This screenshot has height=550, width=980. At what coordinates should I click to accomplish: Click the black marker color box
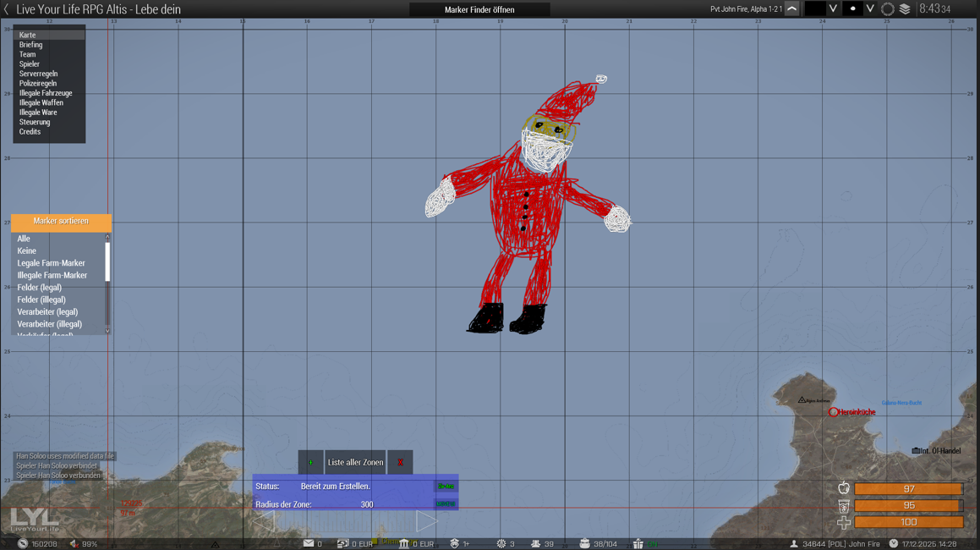pos(815,8)
